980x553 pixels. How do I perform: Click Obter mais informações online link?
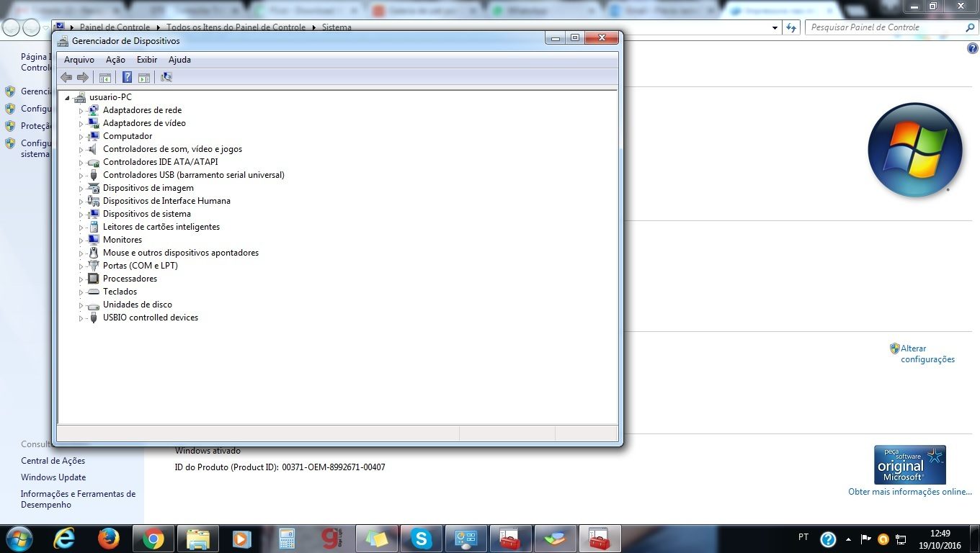tap(910, 492)
